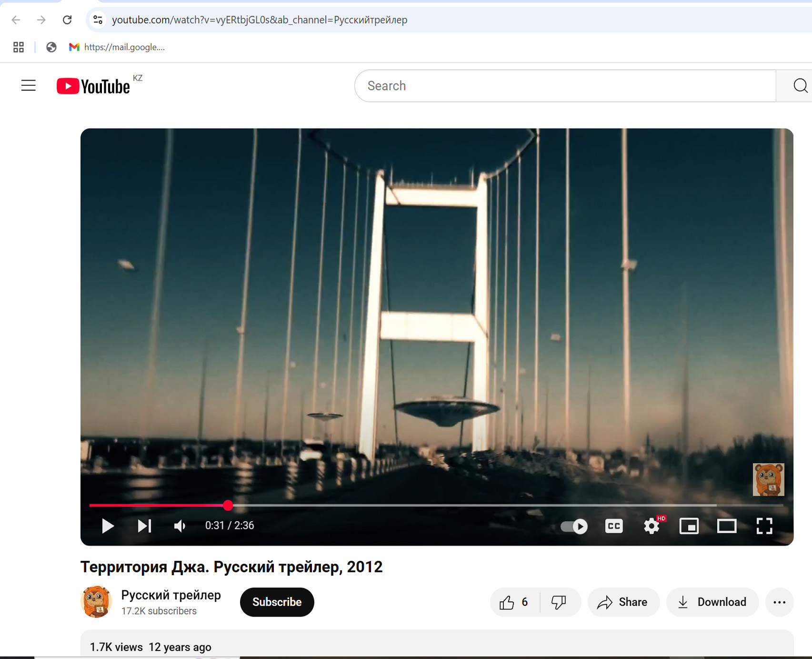Viewport: 812px width, 659px height.
Task: Open more actions three-dot menu
Action: [x=779, y=602]
